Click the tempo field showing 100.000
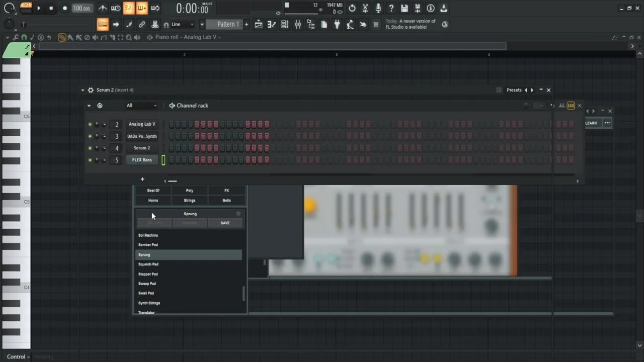The image size is (644, 362). 82,8
